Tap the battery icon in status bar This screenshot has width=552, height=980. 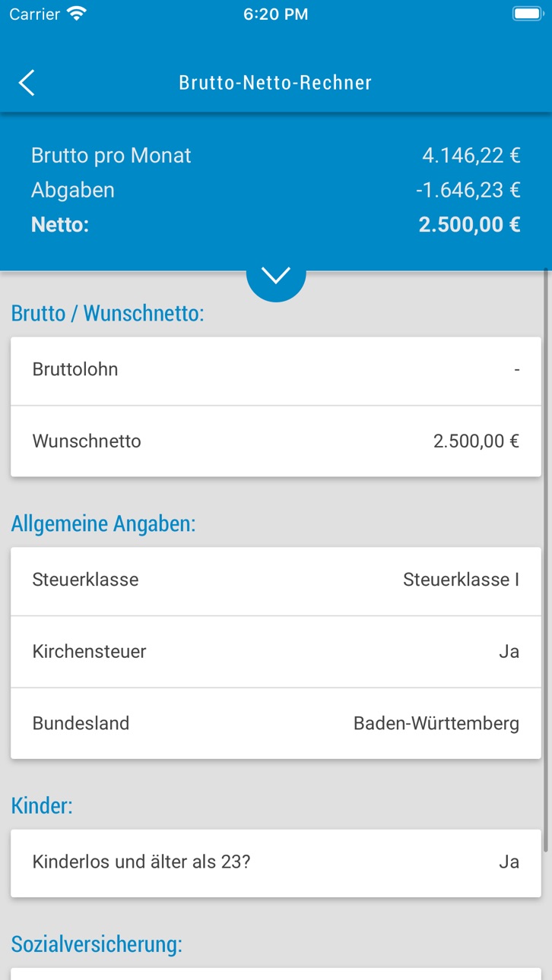click(x=527, y=14)
